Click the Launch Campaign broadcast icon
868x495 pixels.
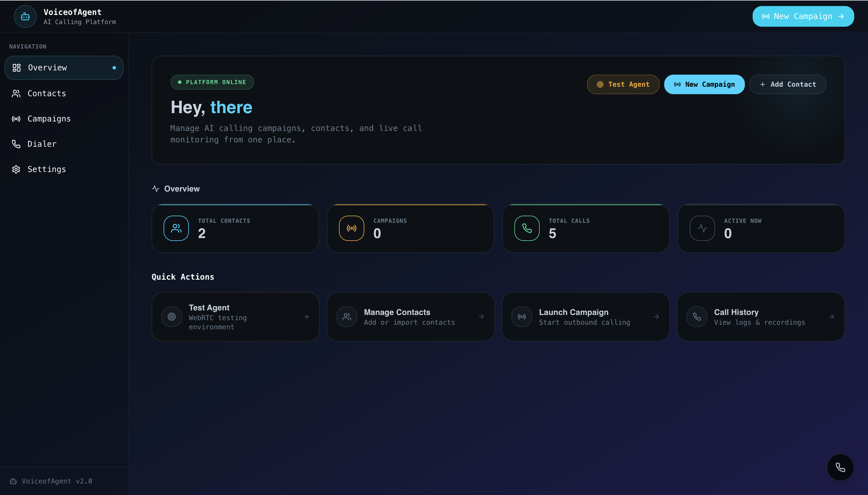coord(522,316)
